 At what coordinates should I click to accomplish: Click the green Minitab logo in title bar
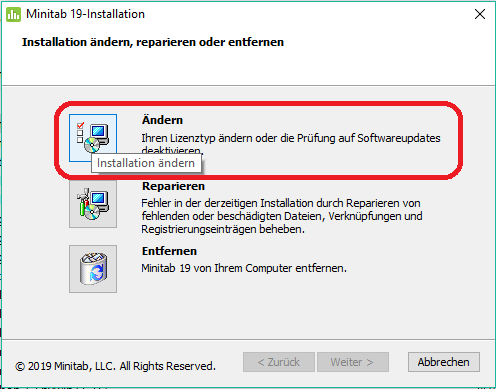click(13, 14)
